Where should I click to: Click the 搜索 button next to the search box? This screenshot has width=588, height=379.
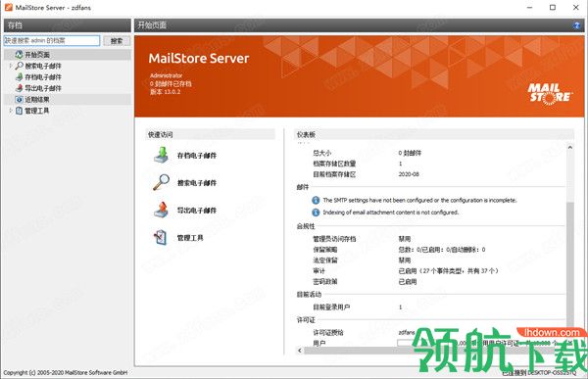pos(117,41)
